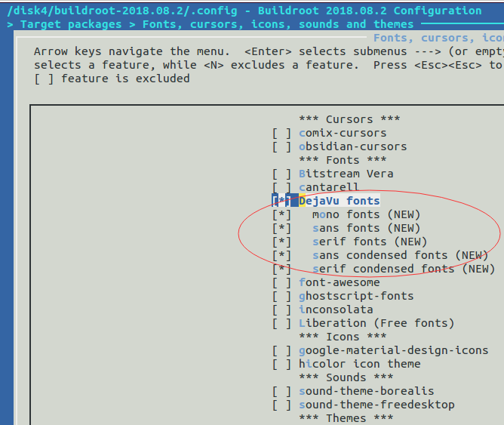Select the cantarell menu entry
This screenshot has width=504, height=425.
[x=328, y=187]
